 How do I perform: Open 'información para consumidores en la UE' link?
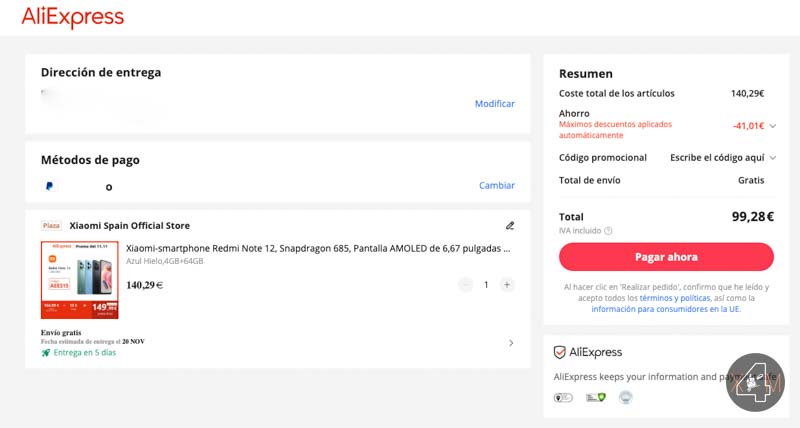666,309
